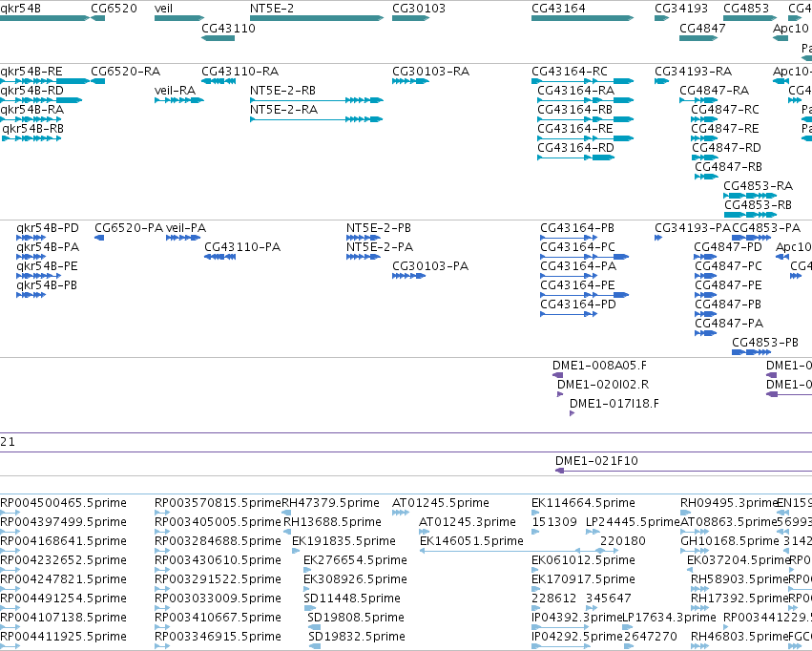Click the CG6520 gene label
The height and width of the screenshot is (651, 812).
coord(114,9)
